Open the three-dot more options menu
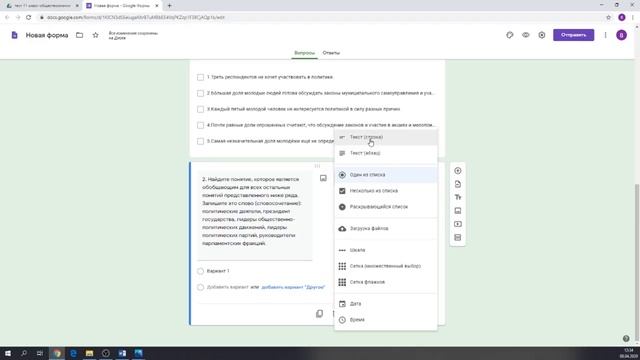The height and width of the screenshot is (360, 640). pos(605,35)
